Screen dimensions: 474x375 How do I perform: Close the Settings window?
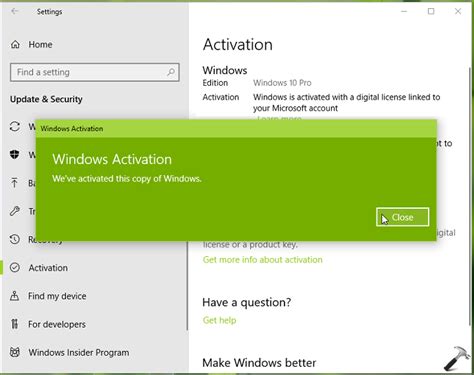[x=458, y=11]
